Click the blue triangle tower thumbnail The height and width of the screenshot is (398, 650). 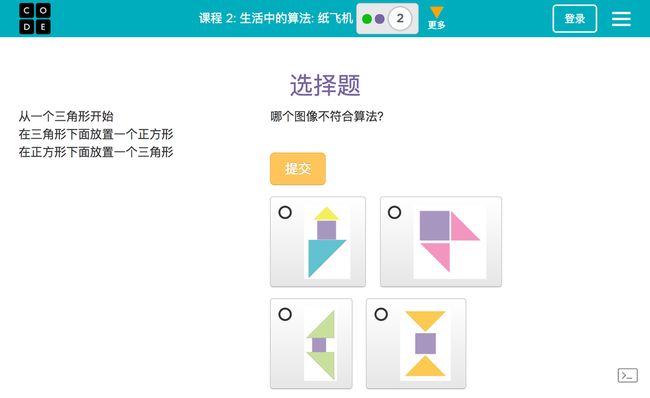(327, 242)
